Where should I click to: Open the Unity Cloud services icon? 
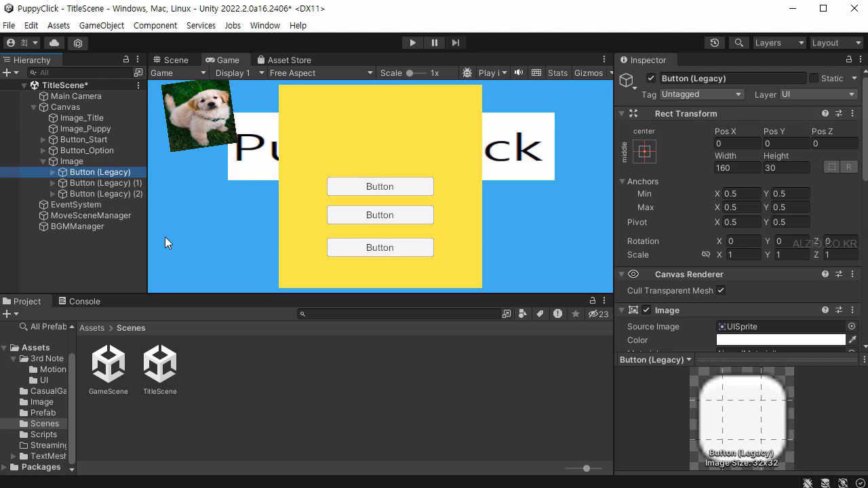pyautogui.click(x=54, y=43)
